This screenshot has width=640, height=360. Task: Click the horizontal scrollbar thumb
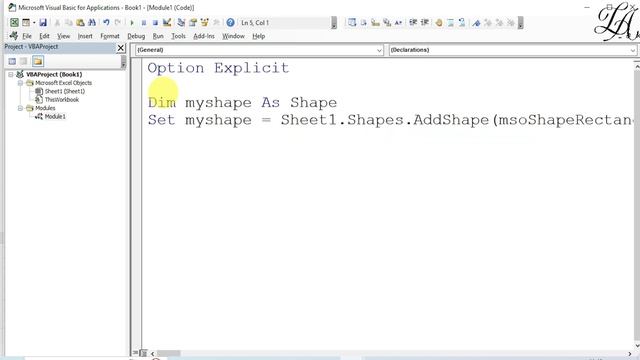(169, 353)
